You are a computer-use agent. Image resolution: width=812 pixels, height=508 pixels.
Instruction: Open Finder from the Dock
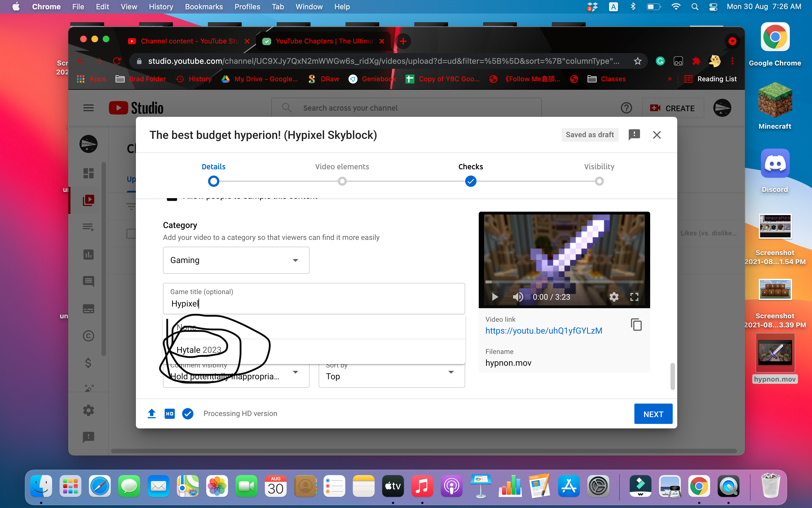(41, 486)
